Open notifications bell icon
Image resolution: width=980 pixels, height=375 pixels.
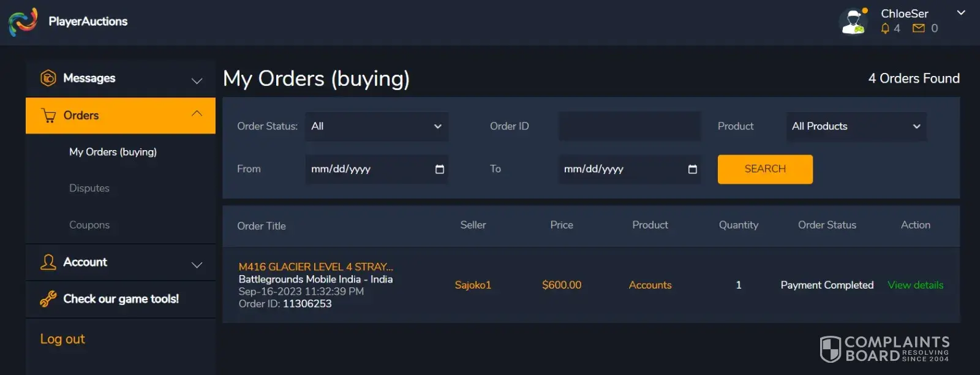click(885, 28)
